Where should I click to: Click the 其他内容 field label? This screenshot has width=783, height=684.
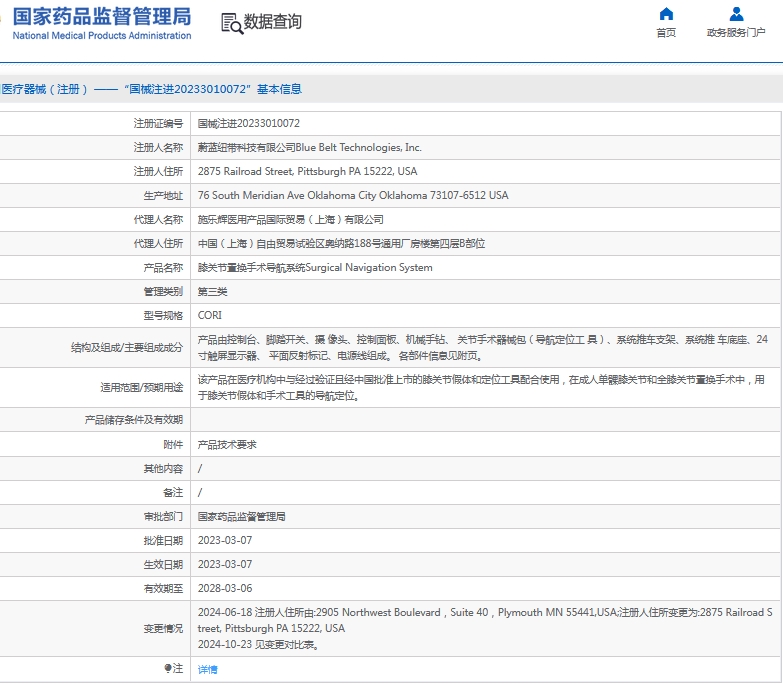tap(163, 469)
